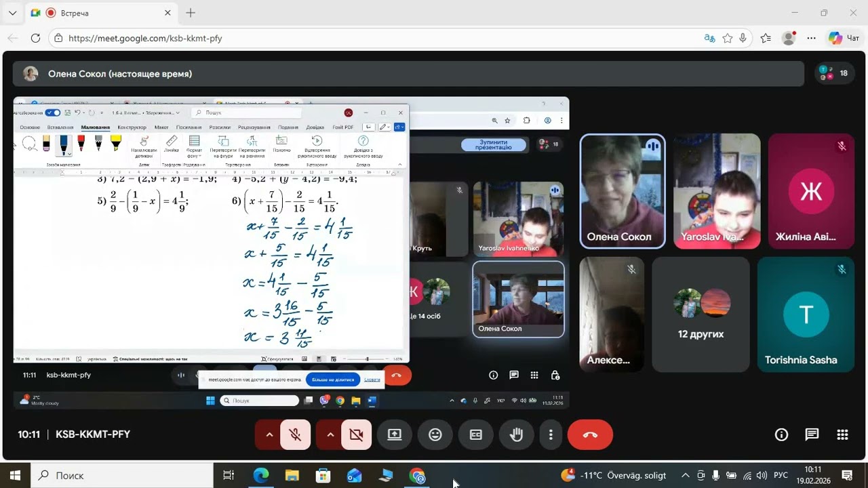
Task: Click the Torishnia Sasha participant tile
Action: click(806, 314)
